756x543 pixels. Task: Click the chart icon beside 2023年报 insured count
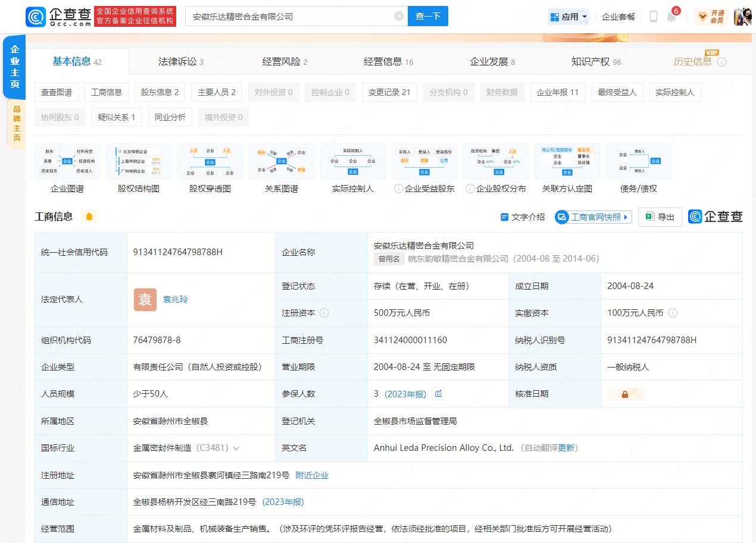click(438, 394)
